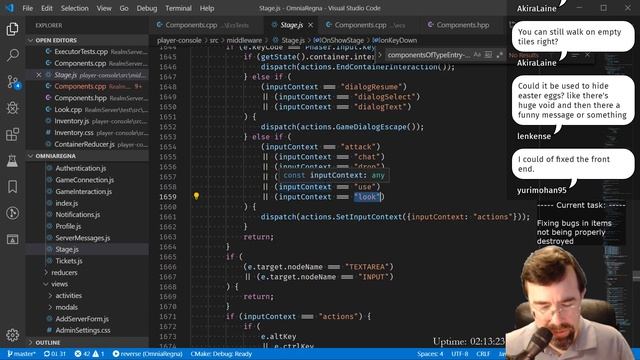Open ServerMessages.js file in tree
The image size is (640, 360).
coord(83,238)
